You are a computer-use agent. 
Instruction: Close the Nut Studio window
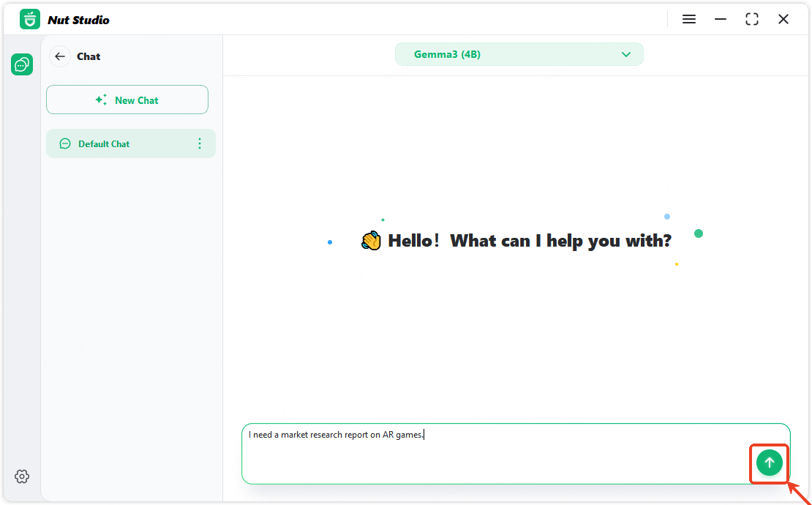point(783,19)
